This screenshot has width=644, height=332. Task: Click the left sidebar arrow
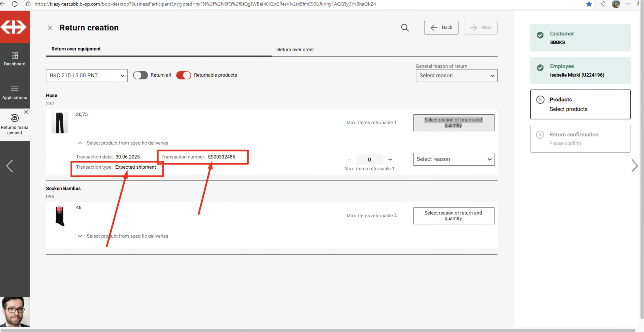(x=9, y=166)
